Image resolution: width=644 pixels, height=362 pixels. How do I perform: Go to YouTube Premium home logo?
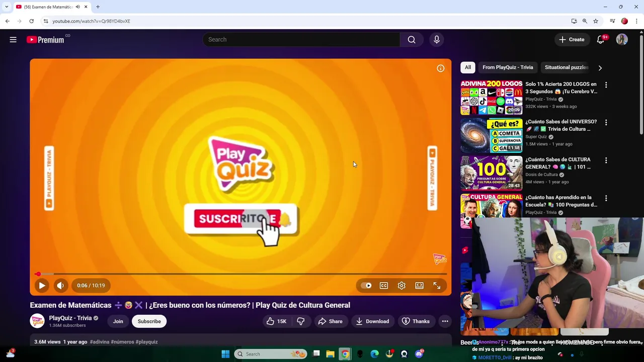[x=46, y=40]
